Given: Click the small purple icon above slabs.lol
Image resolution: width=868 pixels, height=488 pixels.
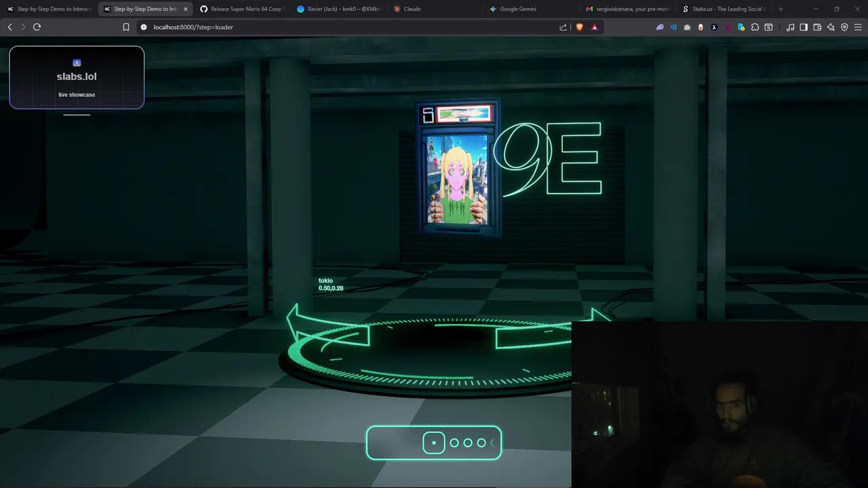Looking at the screenshot, I should point(77,63).
